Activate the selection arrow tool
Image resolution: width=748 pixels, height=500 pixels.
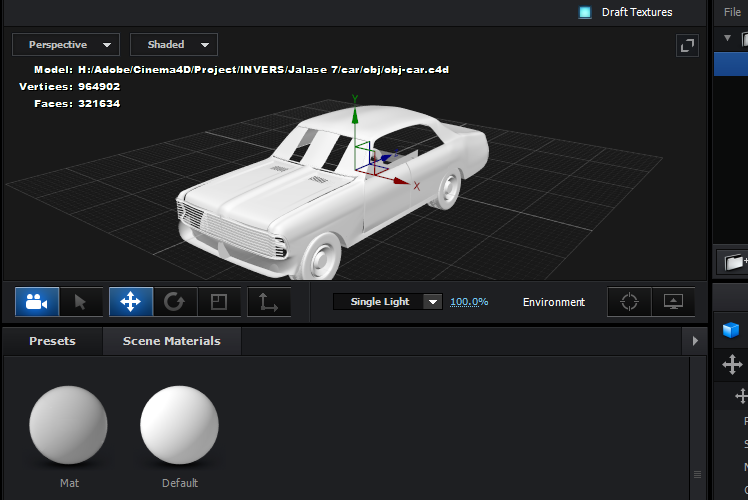click(81, 302)
